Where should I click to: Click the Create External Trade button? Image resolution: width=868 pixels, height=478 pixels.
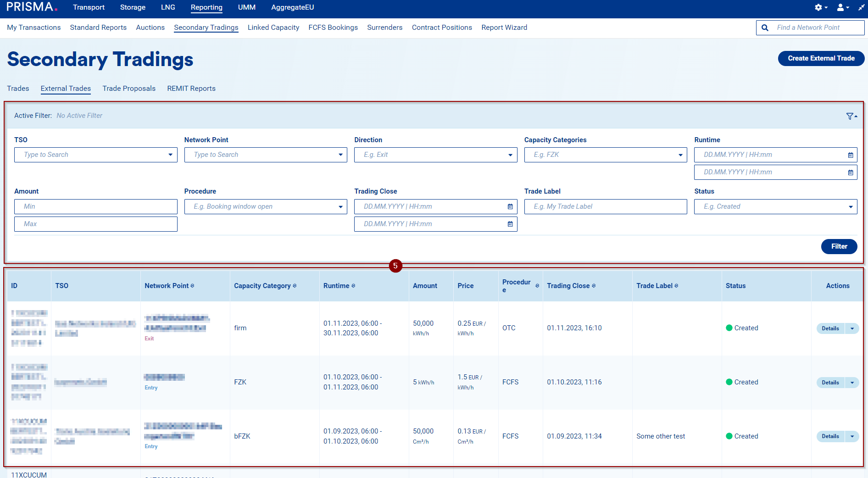coord(821,58)
